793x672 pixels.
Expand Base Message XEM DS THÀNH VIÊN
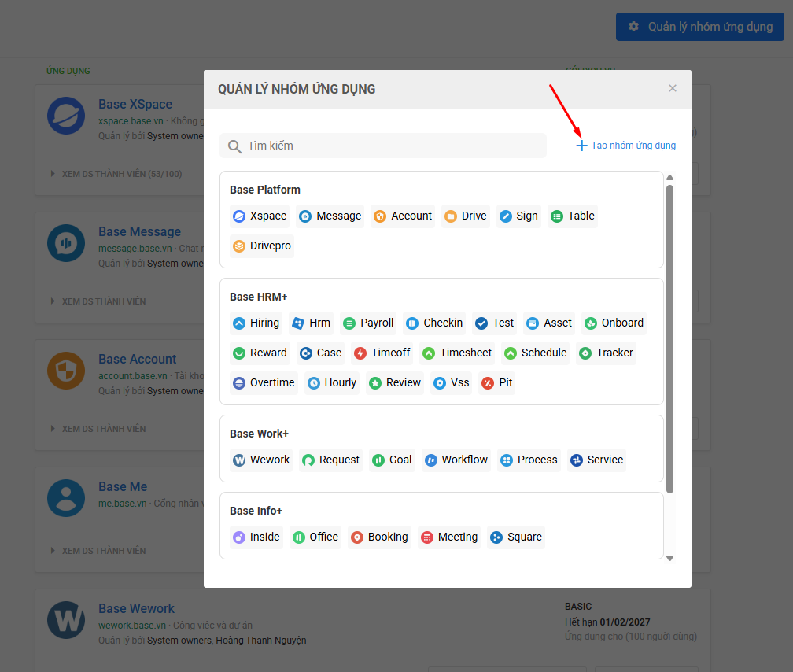point(98,301)
